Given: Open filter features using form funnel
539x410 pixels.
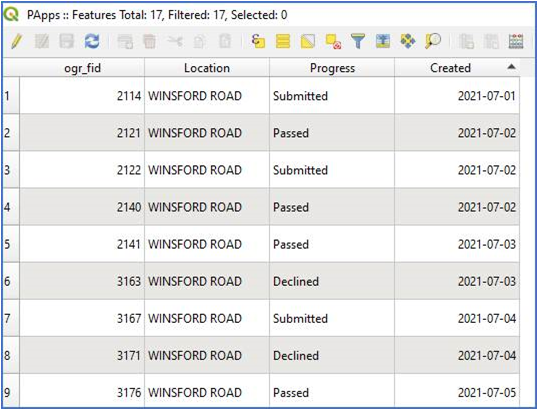Looking at the screenshot, I should tap(358, 42).
